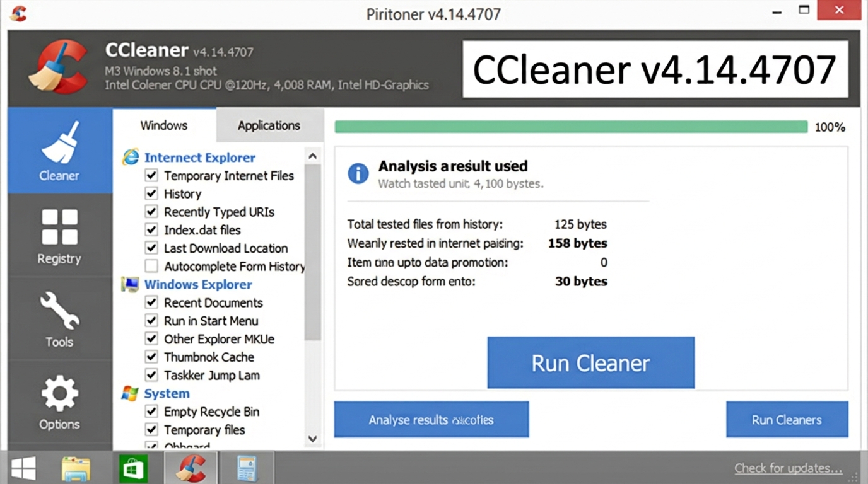Image resolution: width=868 pixels, height=484 pixels.
Task: Uncheck Empty Recycle Bin
Action: 151,412
